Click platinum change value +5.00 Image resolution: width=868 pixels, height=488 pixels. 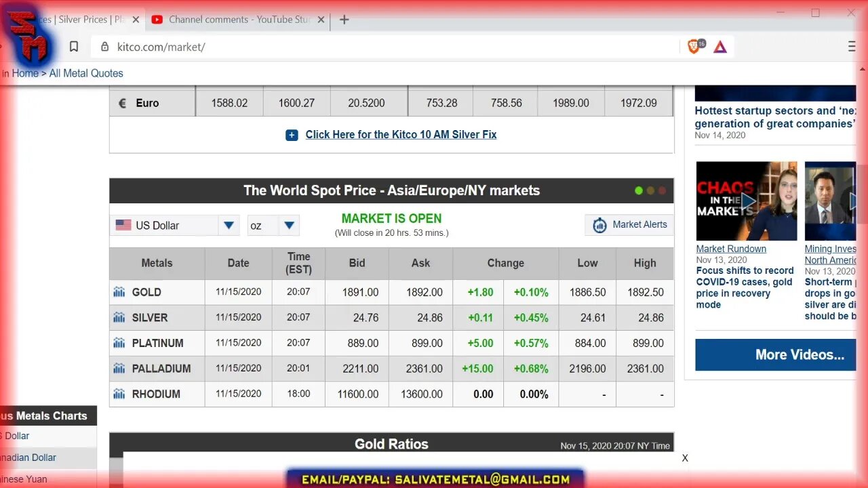481,343
